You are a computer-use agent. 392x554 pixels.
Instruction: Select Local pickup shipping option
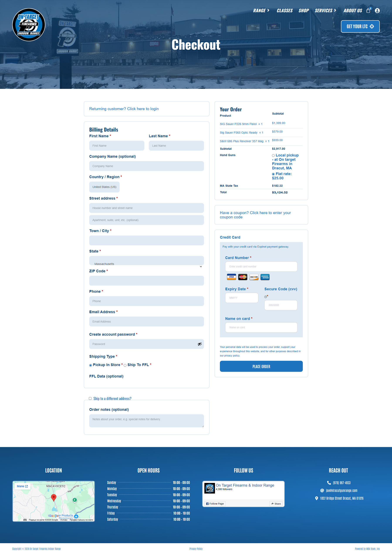(273, 156)
